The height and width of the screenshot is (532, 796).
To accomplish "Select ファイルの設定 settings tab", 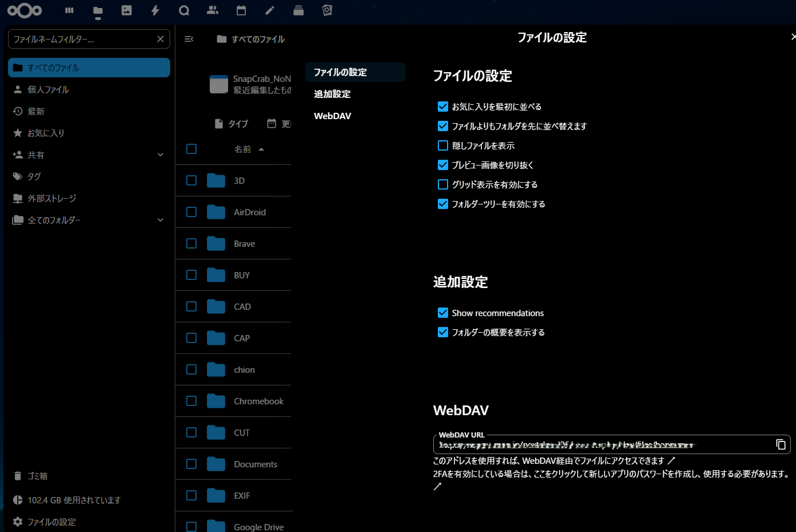I will pyautogui.click(x=355, y=72).
